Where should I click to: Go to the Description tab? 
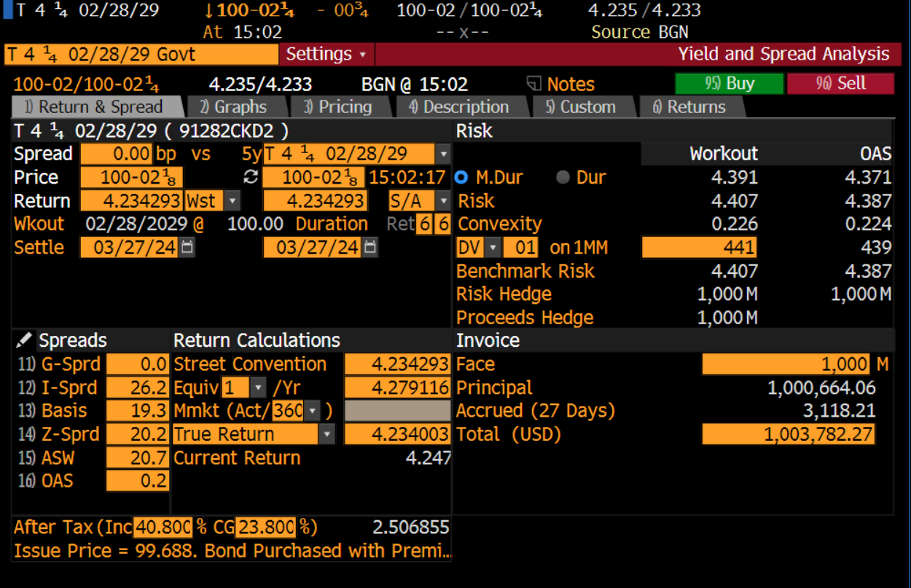pos(458,107)
